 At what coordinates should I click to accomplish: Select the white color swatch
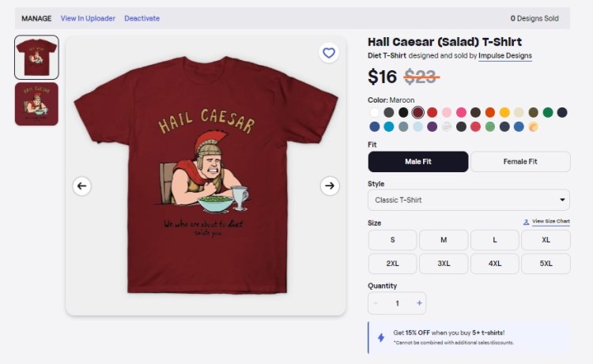pos(375,112)
